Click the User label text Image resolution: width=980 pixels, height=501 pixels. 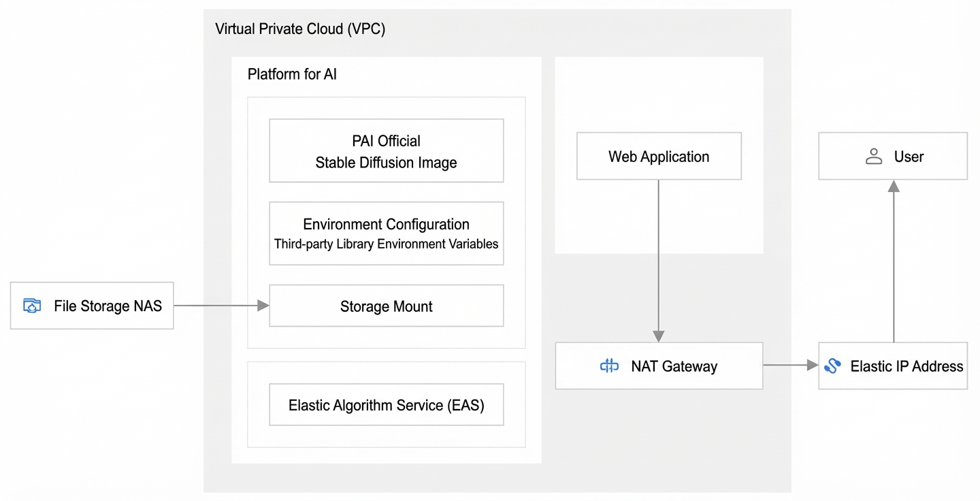909,157
